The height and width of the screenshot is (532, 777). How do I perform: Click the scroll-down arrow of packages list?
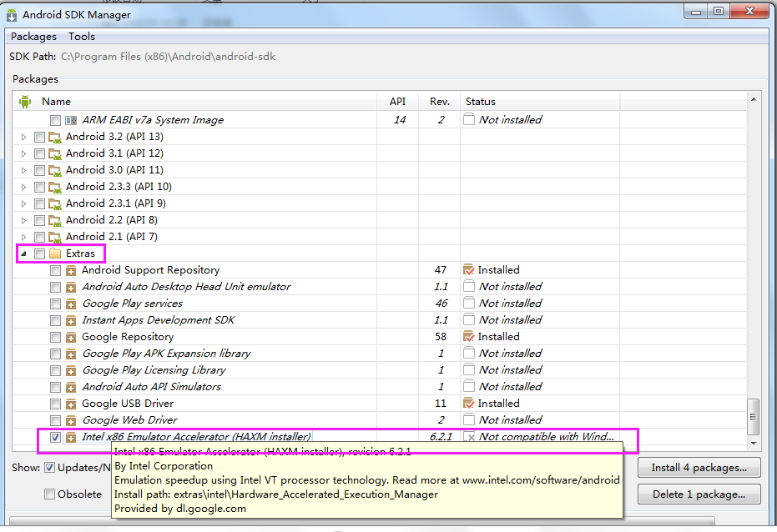click(x=753, y=444)
